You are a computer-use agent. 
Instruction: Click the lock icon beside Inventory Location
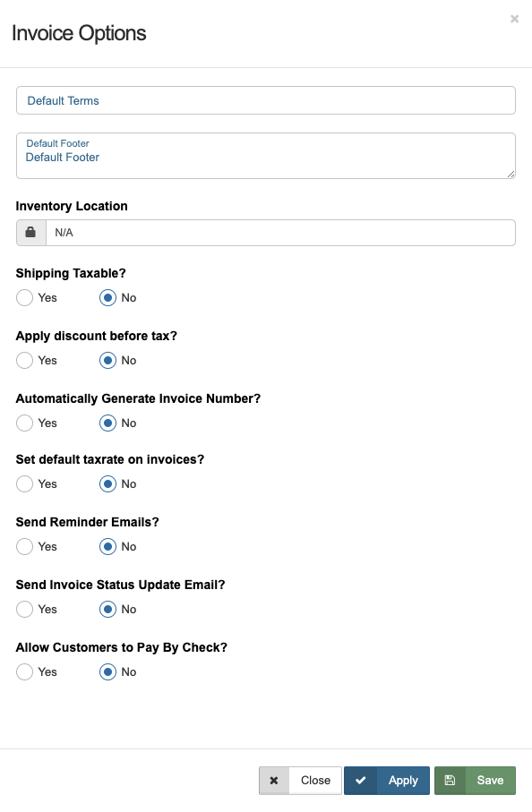[30, 232]
